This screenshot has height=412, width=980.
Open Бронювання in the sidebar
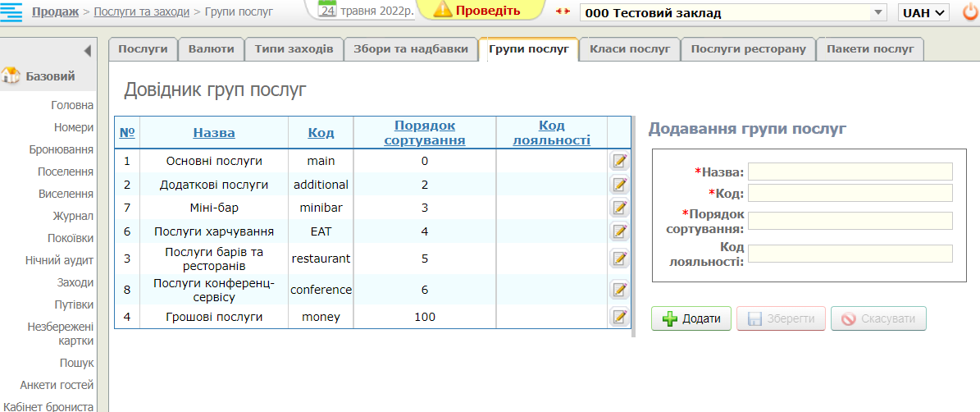61,149
